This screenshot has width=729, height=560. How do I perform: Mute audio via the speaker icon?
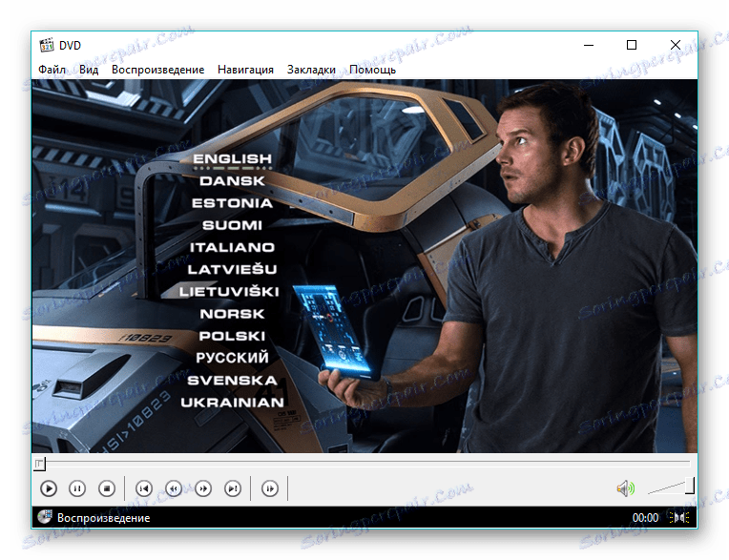pos(625,488)
